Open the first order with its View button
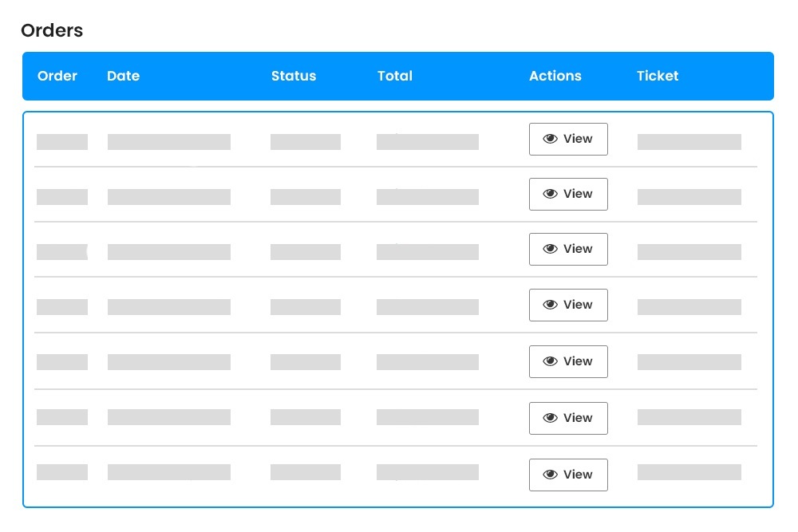Screen dimensions: 798x532 click(568, 139)
